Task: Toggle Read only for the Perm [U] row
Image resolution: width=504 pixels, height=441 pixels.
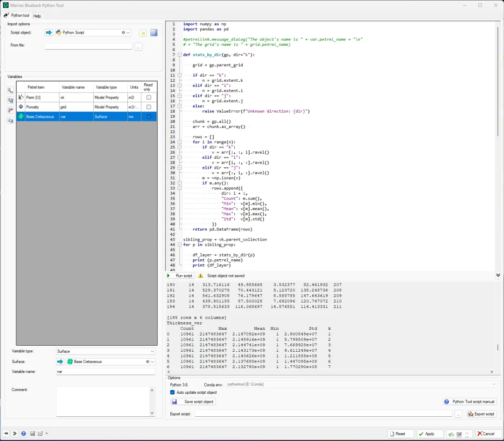Action: (148, 97)
